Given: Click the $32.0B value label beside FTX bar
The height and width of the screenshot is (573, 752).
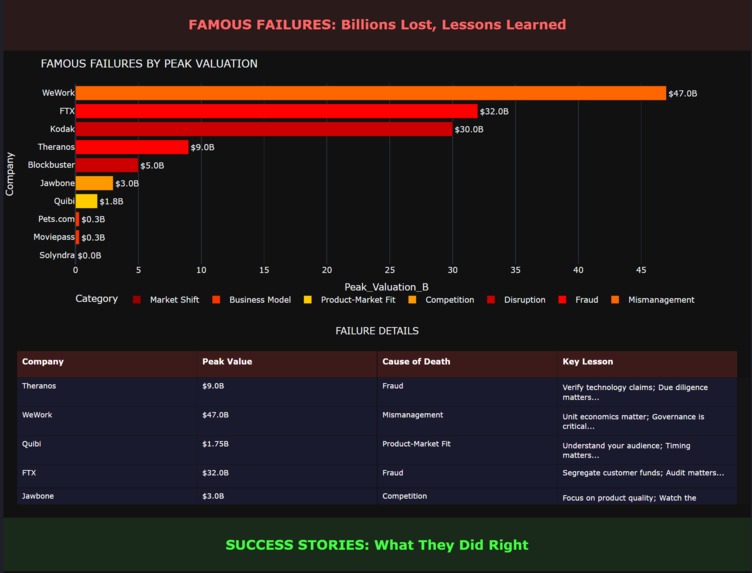Looking at the screenshot, I should 494,111.
